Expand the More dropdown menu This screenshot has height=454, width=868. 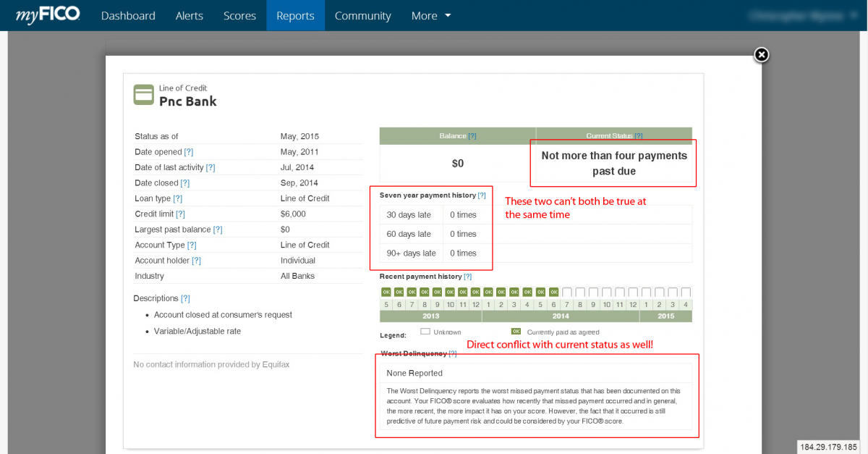pos(431,15)
